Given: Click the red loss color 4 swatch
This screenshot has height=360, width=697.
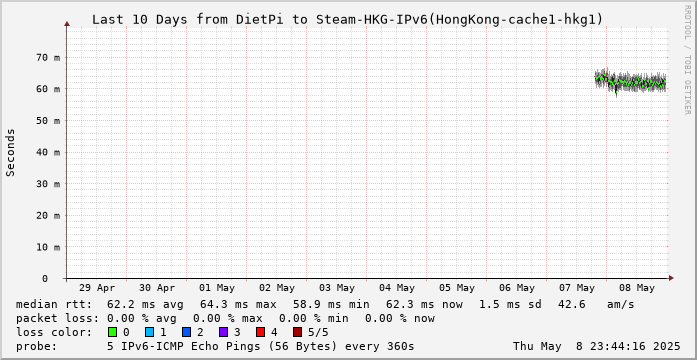Looking at the screenshot, I should pos(261,332).
